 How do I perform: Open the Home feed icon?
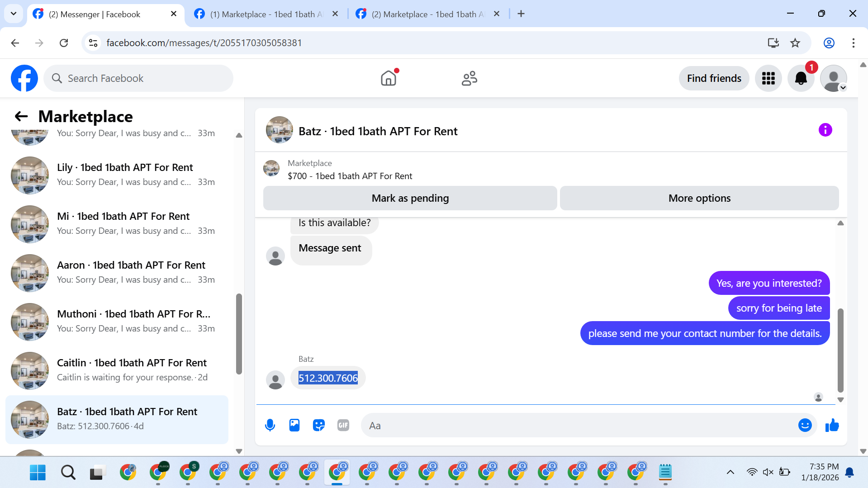(x=389, y=78)
